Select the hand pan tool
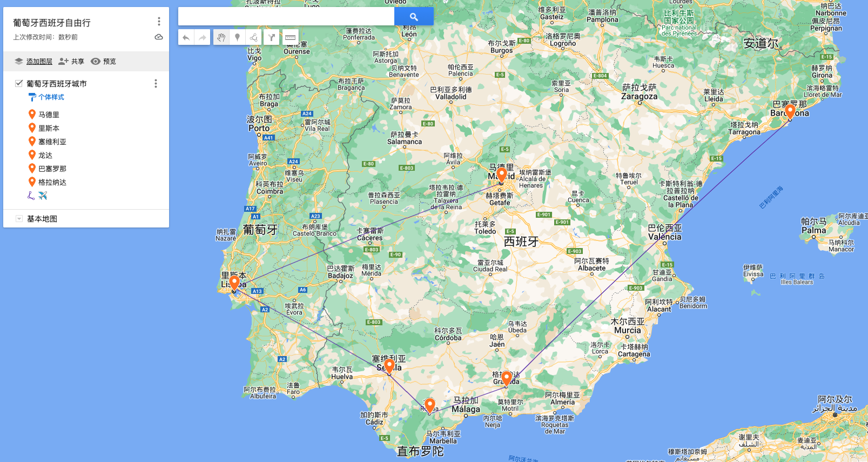 click(x=221, y=37)
